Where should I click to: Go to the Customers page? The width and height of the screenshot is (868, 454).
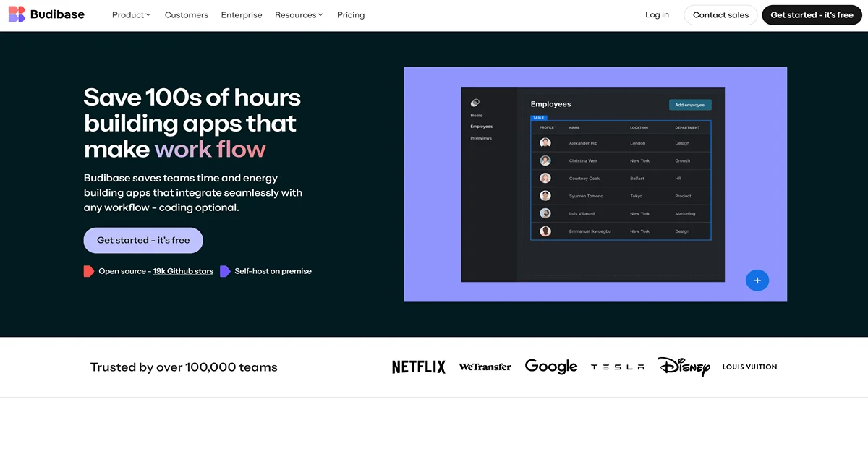187,15
